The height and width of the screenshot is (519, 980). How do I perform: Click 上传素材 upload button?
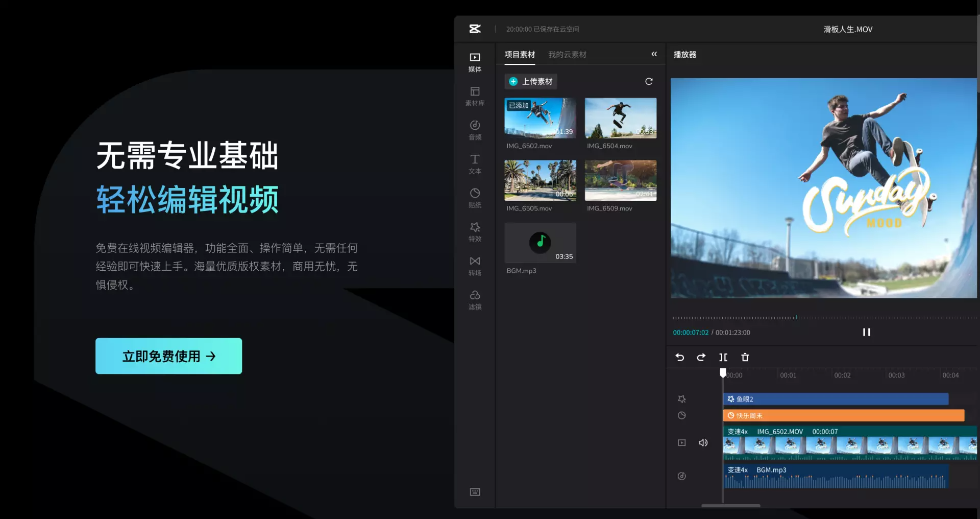coord(531,82)
